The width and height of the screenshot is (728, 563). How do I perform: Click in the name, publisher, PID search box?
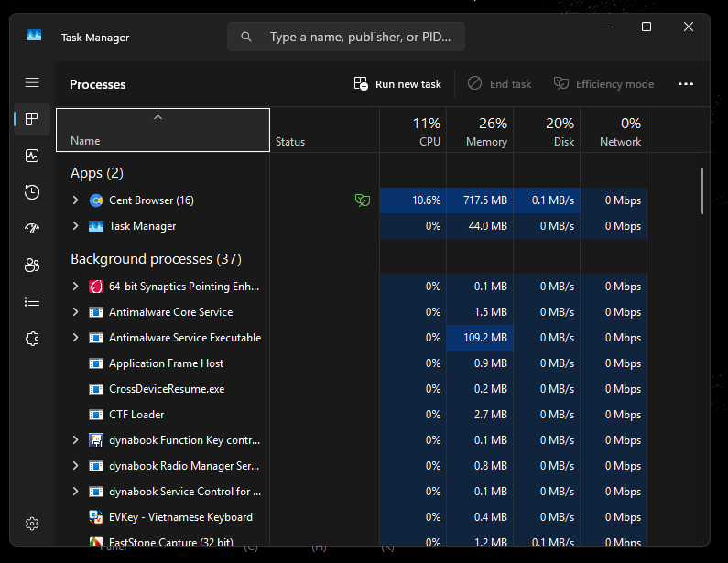click(346, 37)
